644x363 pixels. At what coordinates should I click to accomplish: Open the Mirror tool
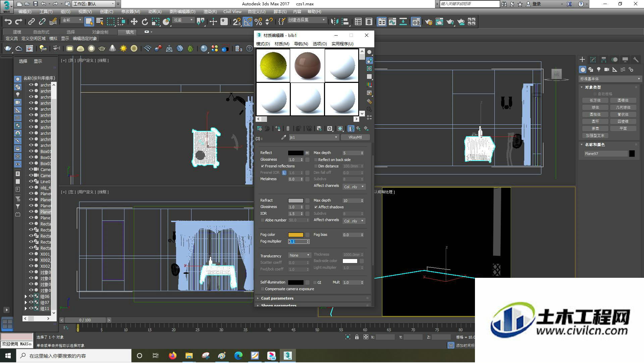pos(334,22)
